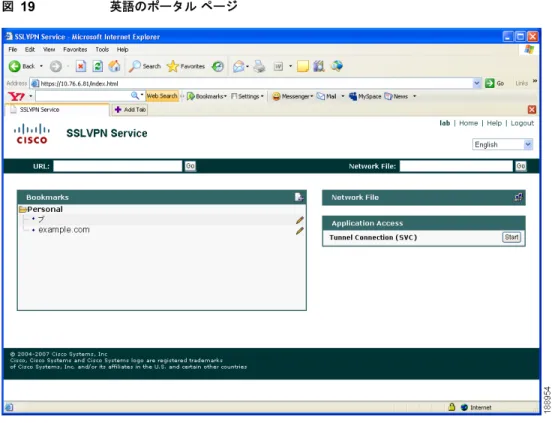Viewport: 552px width, 423px height.
Task: Click the Yahoo Y! logo
Action: [17, 96]
